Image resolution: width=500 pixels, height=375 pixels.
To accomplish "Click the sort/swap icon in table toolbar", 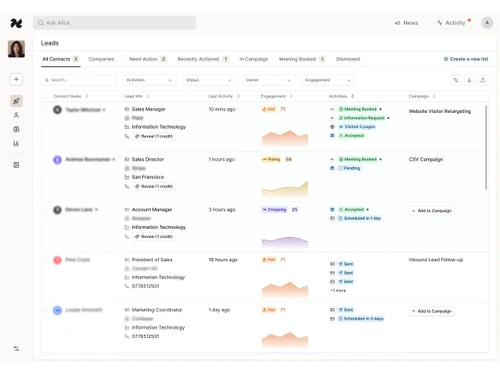I will pos(456,80).
